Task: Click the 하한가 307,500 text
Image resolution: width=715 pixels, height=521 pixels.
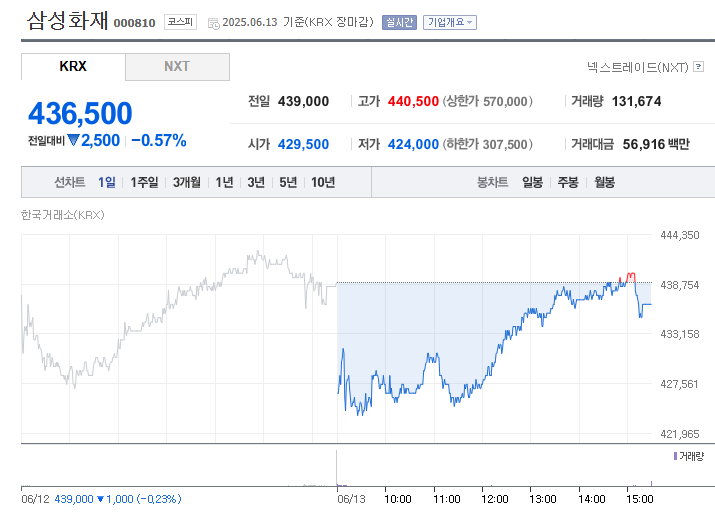Action: coord(487,144)
